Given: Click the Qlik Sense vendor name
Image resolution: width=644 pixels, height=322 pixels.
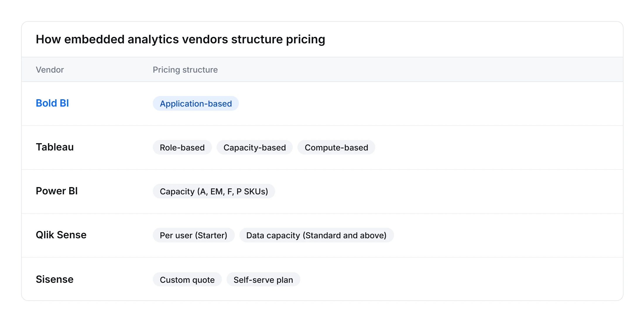Looking at the screenshot, I should pyautogui.click(x=61, y=235).
